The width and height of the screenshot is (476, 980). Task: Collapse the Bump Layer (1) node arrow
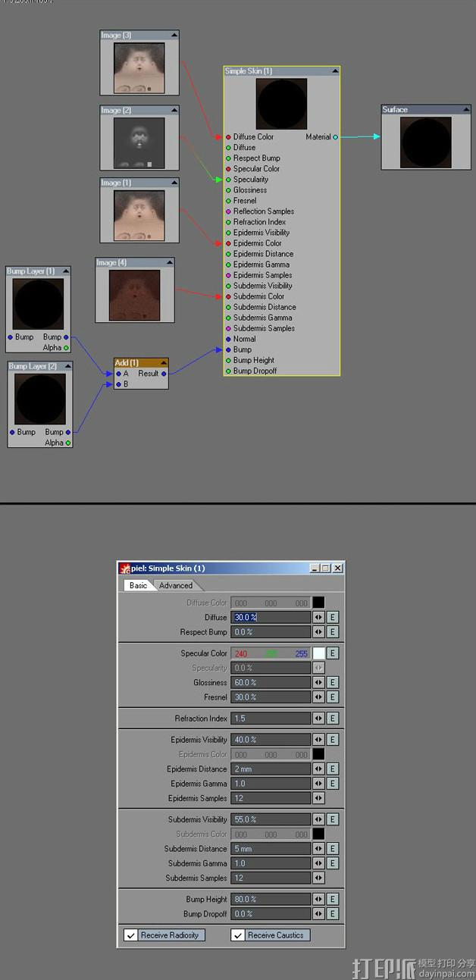coord(65,271)
